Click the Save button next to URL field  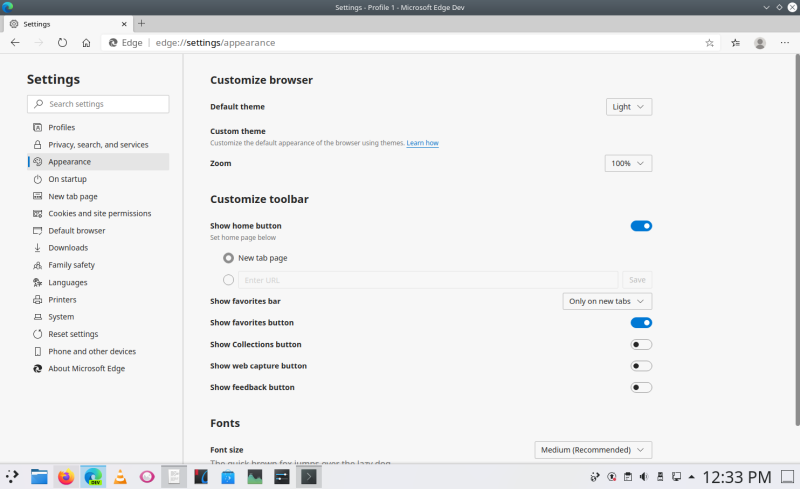coord(637,280)
